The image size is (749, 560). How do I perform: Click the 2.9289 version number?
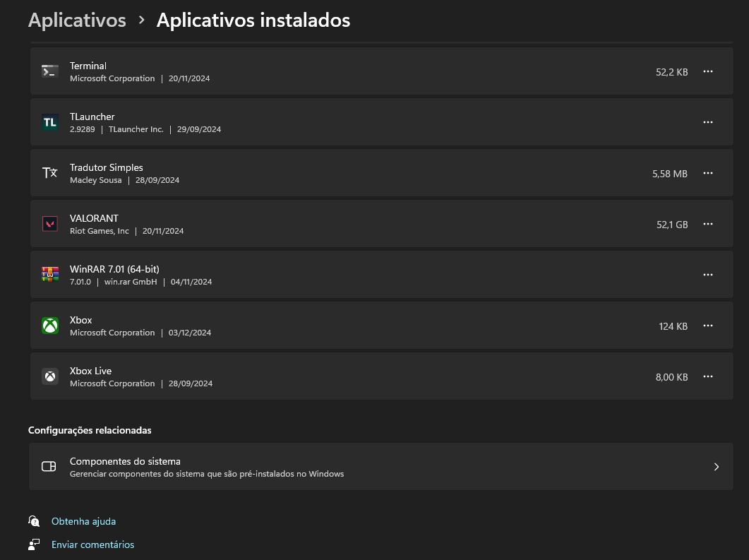click(82, 129)
